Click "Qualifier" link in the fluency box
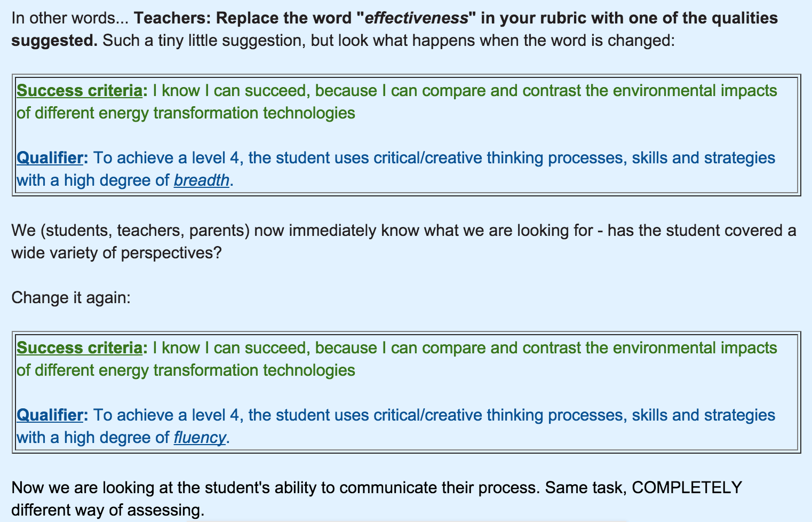The image size is (812, 522). 50,415
